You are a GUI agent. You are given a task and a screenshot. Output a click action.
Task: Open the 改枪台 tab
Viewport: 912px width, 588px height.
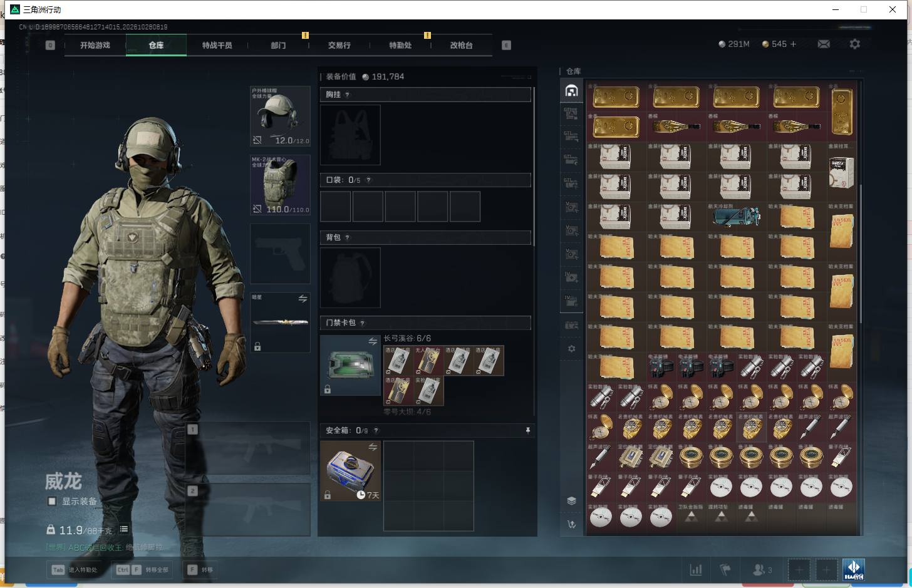coord(462,45)
